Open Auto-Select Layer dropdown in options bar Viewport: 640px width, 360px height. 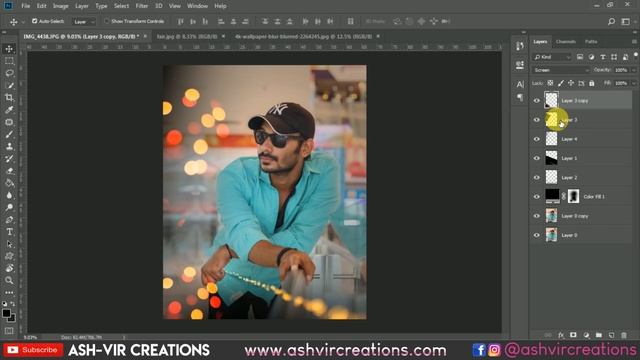pyautogui.click(x=84, y=22)
